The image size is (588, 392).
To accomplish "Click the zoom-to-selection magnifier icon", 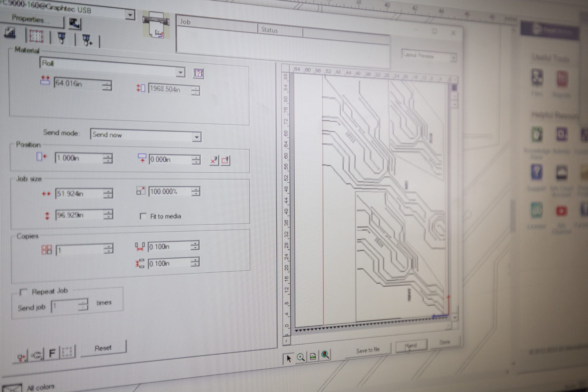I will [x=325, y=355].
